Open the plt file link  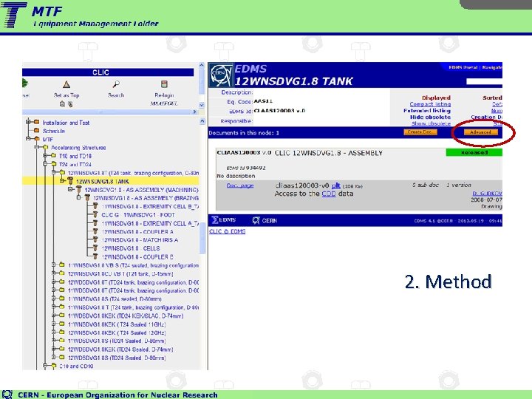(x=336, y=185)
